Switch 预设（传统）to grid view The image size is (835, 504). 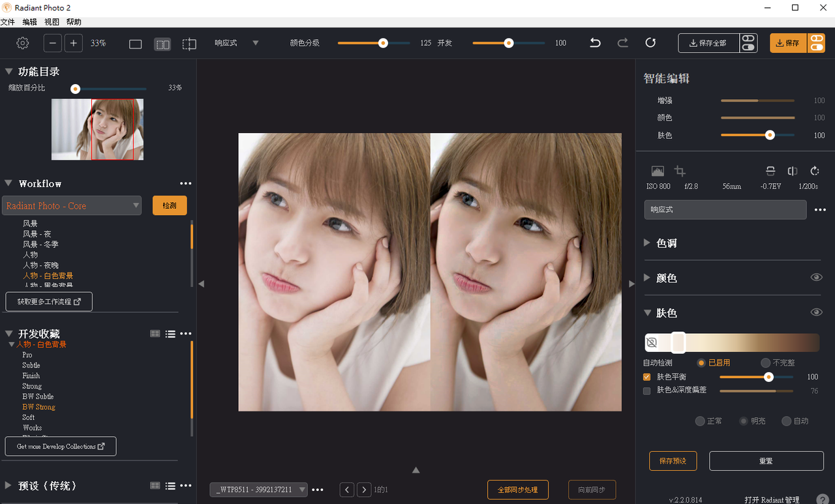pos(155,486)
